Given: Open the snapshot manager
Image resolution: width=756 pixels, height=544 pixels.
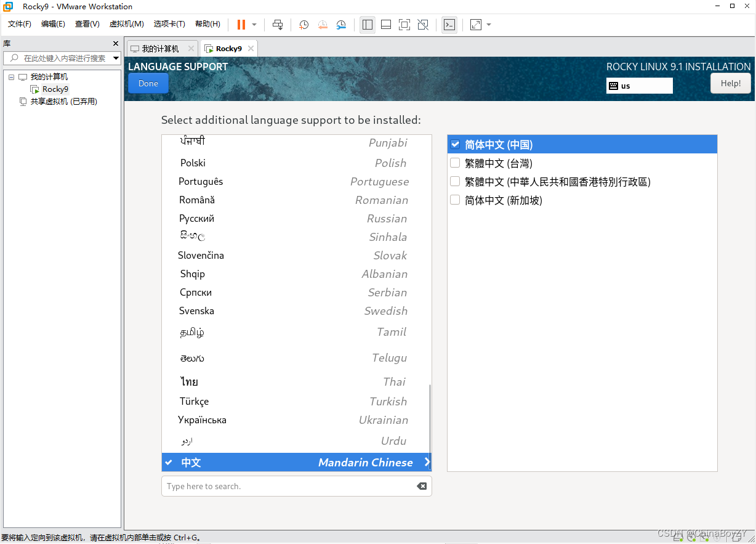Looking at the screenshot, I should (x=342, y=25).
